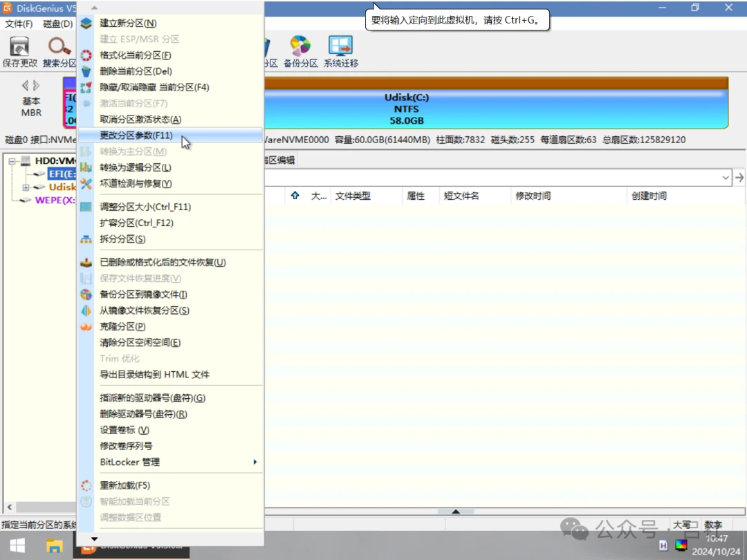This screenshot has width=747, height=560.
Task: Open the Windows Start button
Action: pos(17,545)
